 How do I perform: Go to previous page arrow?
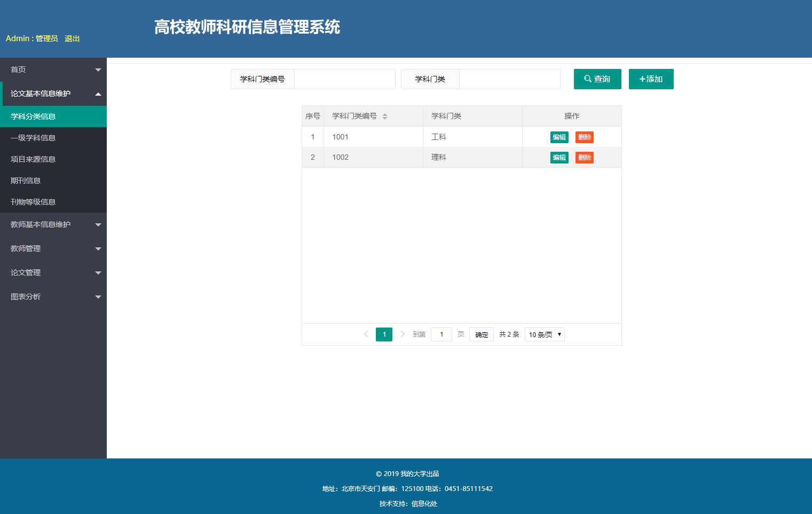(x=366, y=334)
